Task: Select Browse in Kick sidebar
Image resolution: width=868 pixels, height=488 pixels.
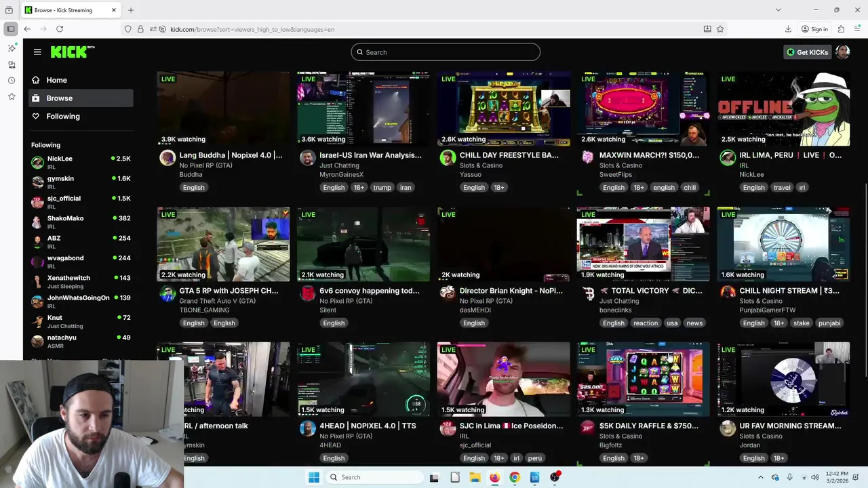Action: pos(81,98)
